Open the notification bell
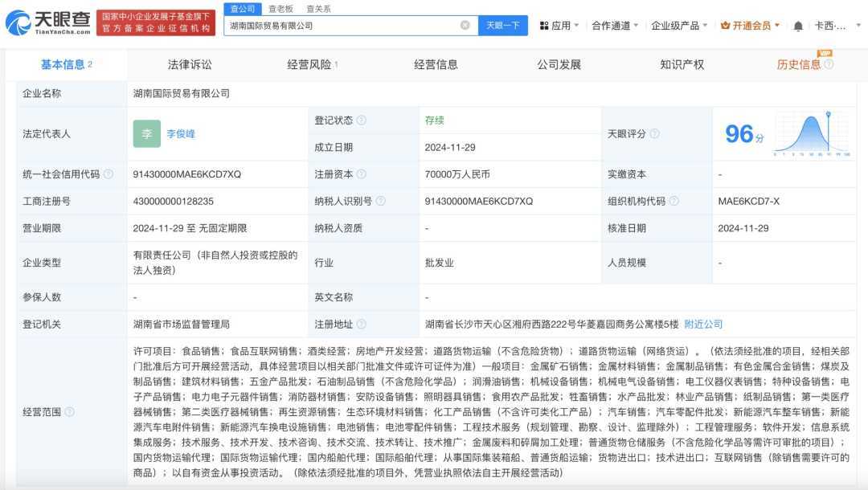The height and width of the screenshot is (490, 868). tap(798, 26)
